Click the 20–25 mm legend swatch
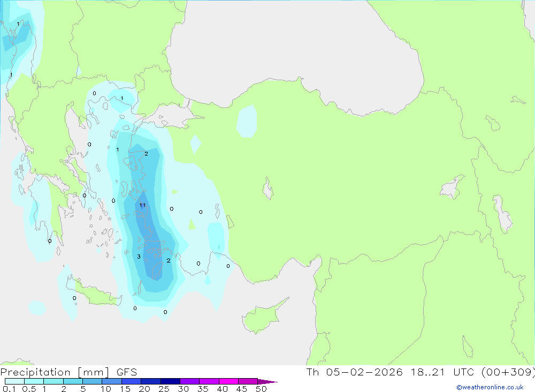Viewport: 535px width, 392px height. [x=151, y=381]
